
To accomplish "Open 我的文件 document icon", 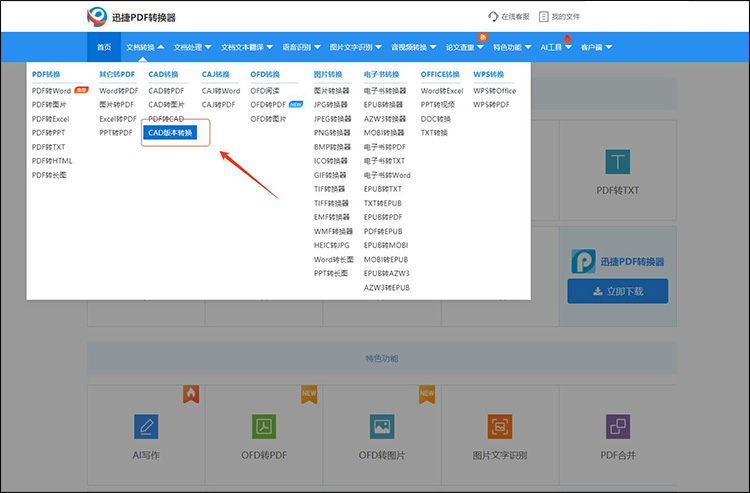I will coord(543,17).
